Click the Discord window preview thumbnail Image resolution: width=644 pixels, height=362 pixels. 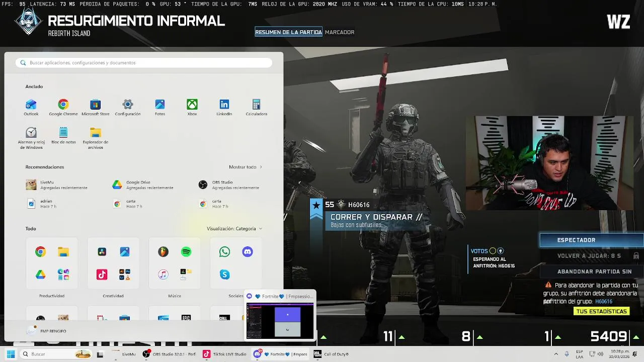pyautogui.click(x=280, y=321)
